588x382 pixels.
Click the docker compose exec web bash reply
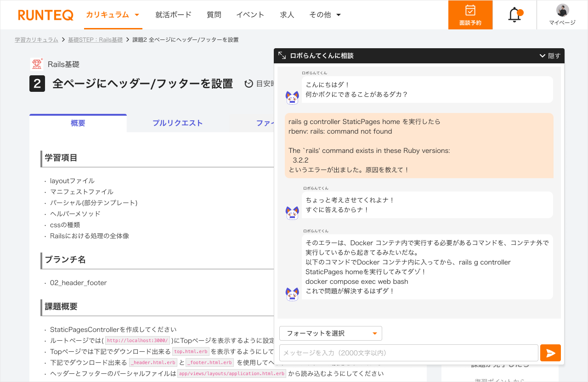click(357, 281)
